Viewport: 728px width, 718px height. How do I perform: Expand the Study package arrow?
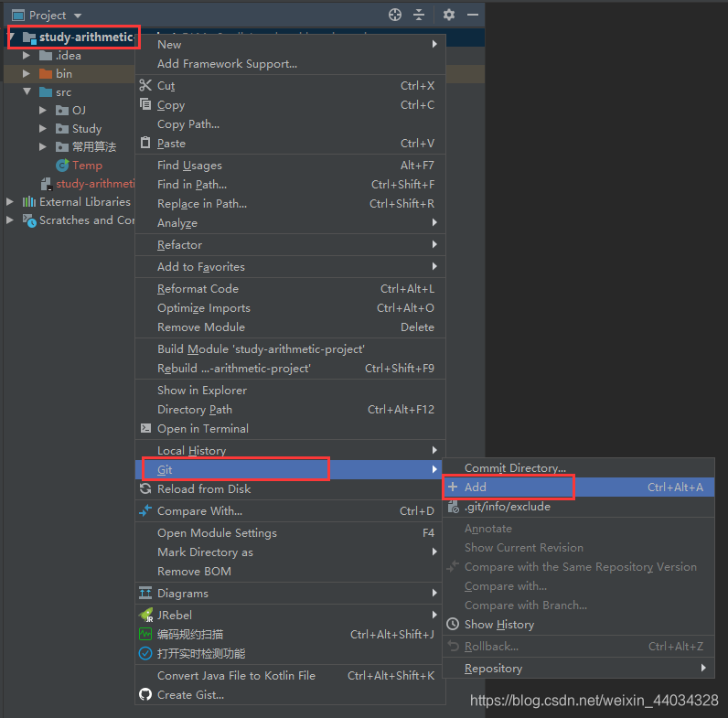43,128
